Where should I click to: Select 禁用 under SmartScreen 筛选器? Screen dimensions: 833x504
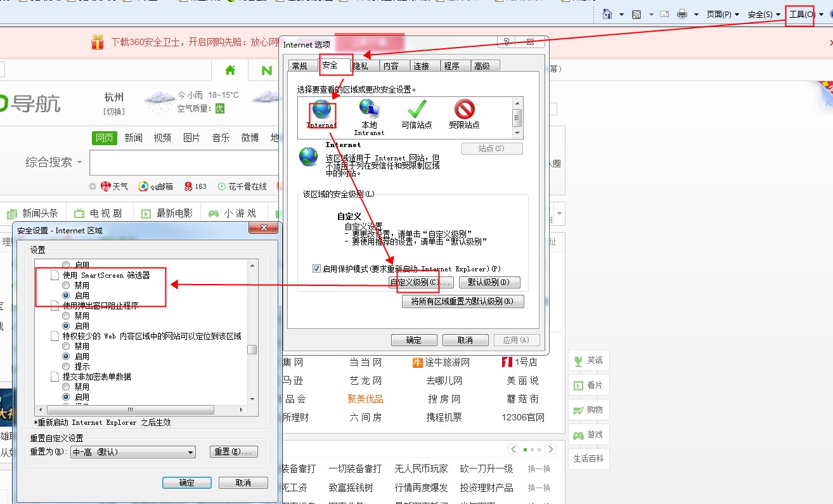click(x=66, y=285)
